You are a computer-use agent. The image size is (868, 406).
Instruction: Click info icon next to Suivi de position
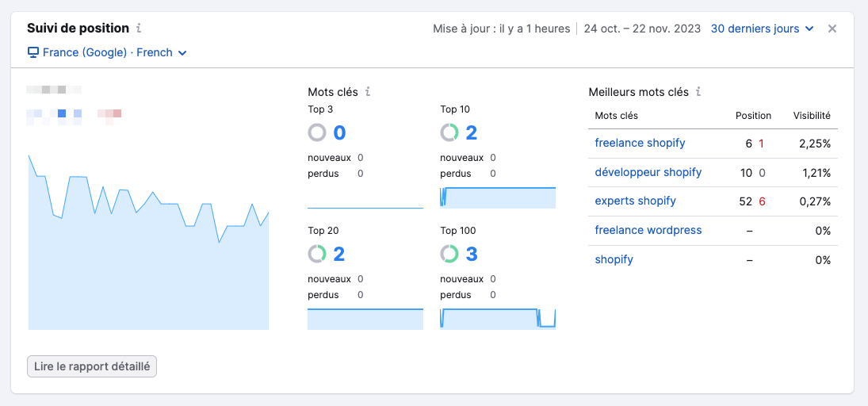[x=139, y=28]
